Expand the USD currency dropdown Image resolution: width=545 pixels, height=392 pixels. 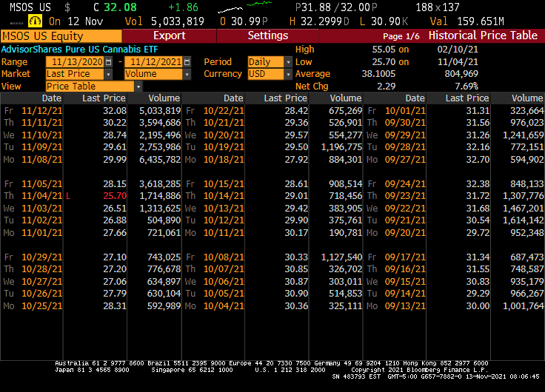coord(288,74)
